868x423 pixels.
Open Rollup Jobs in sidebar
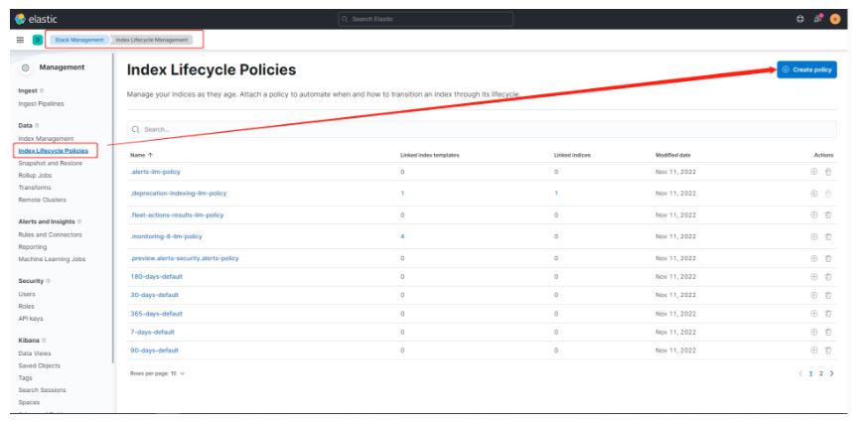pyautogui.click(x=35, y=176)
